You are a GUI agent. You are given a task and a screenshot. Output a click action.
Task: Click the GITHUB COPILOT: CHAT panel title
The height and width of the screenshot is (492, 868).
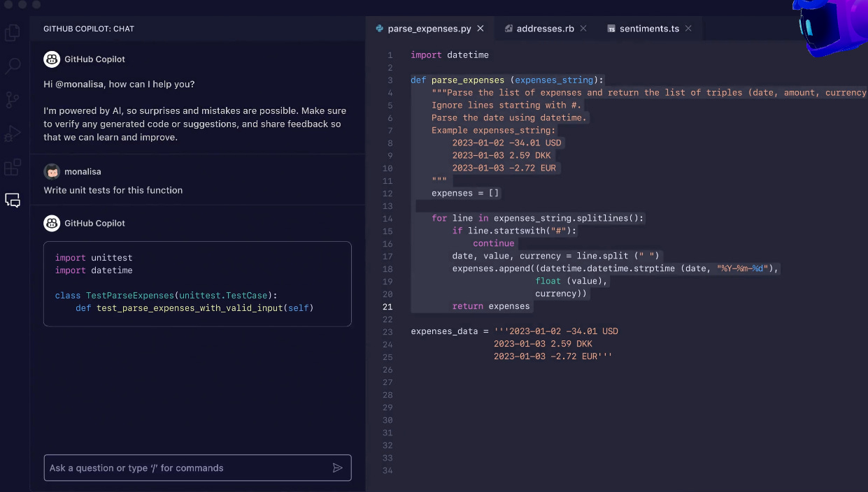pyautogui.click(x=89, y=29)
